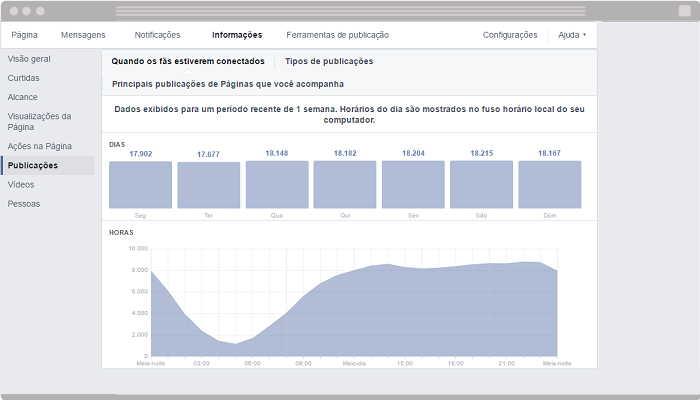
Task: Open Ferramentas de publicação tab
Action: point(338,35)
